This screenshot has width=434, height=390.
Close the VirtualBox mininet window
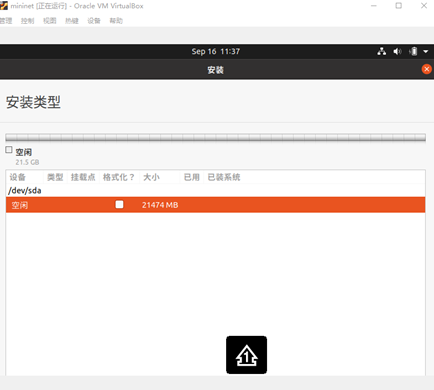424,6
